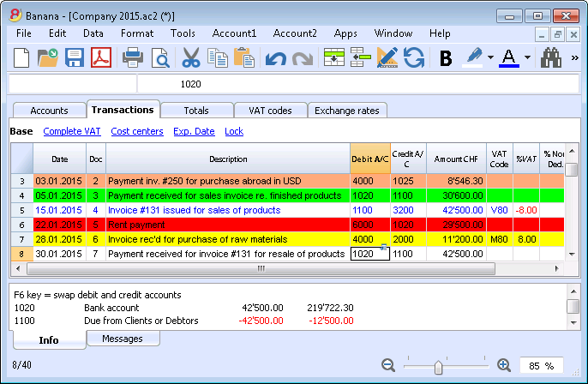Create a PDF with the red PDF icon
Screen dimensions: 588x384
[101, 57]
